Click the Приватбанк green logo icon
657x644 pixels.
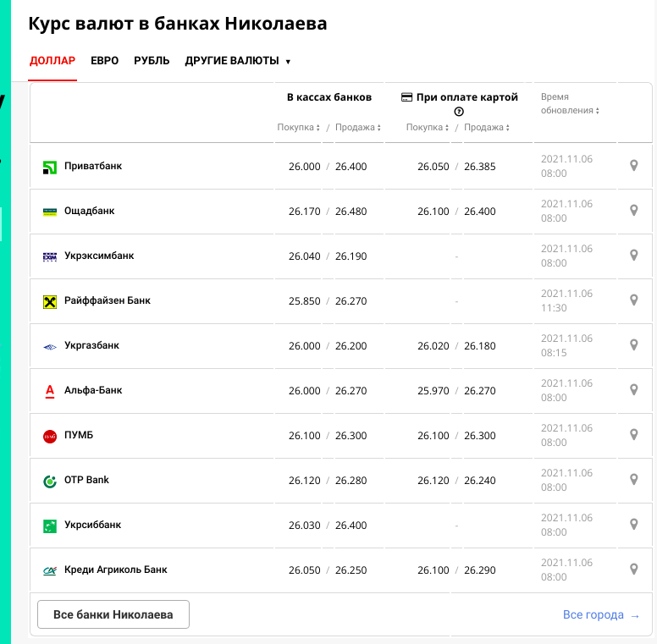[50, 168]
